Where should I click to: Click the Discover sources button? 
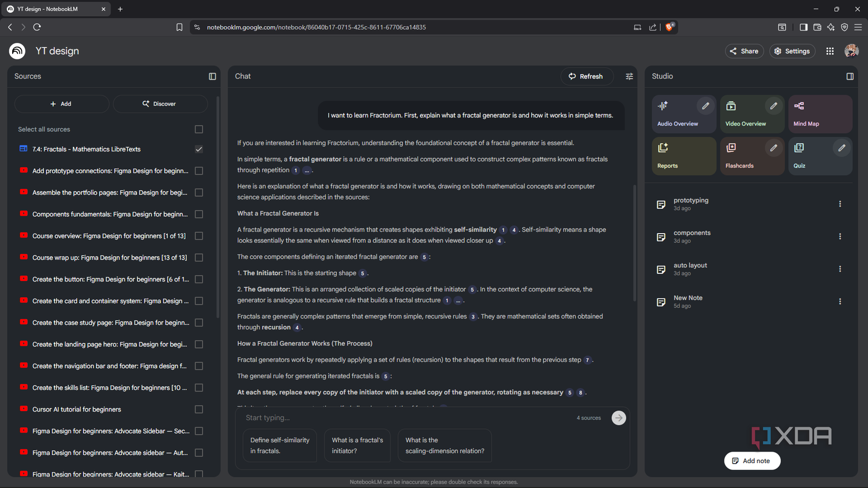coord(160,104)
